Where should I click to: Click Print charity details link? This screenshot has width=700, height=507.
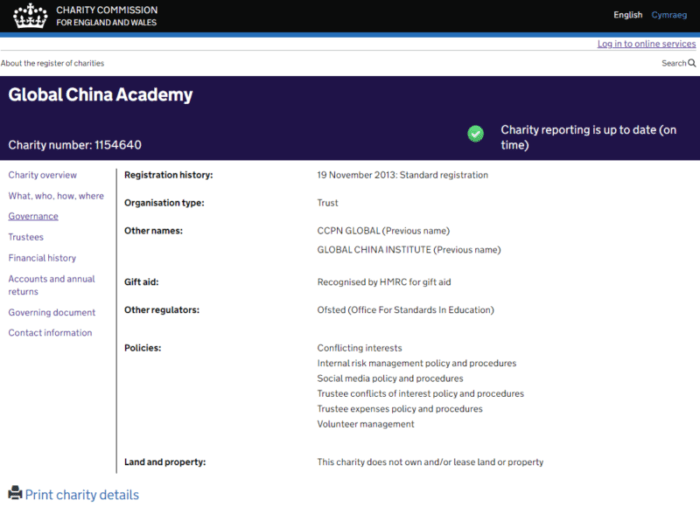[x=82, y=495]
